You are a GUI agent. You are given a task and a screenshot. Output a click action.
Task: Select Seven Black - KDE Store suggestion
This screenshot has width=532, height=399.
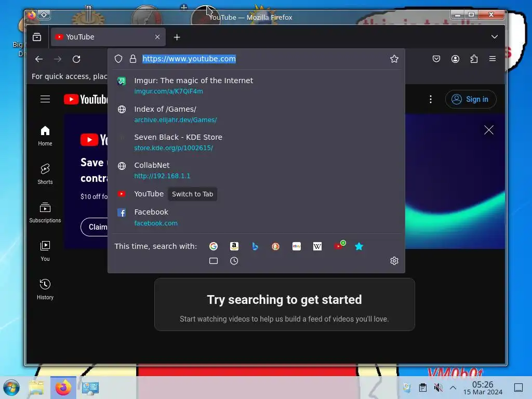pyautogui.click(x=256, y=142)
